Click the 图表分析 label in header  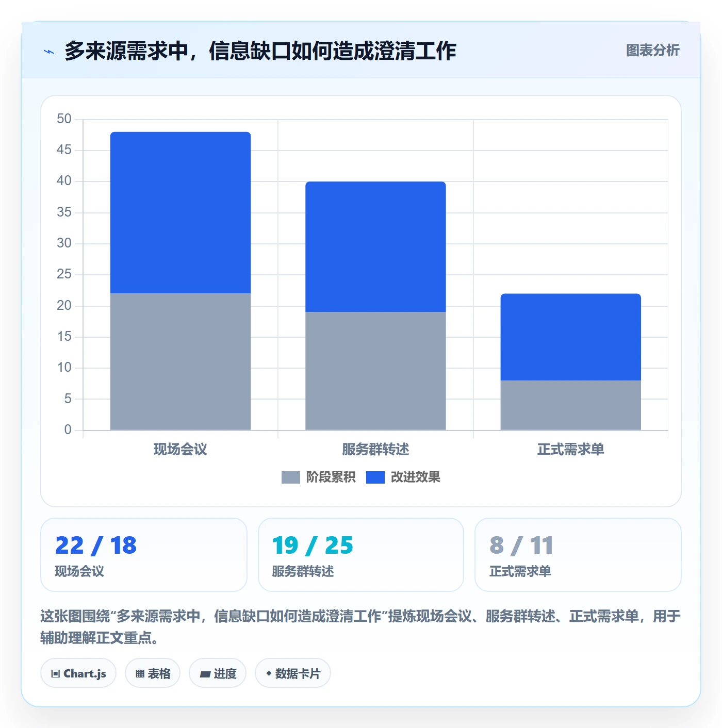652,51
